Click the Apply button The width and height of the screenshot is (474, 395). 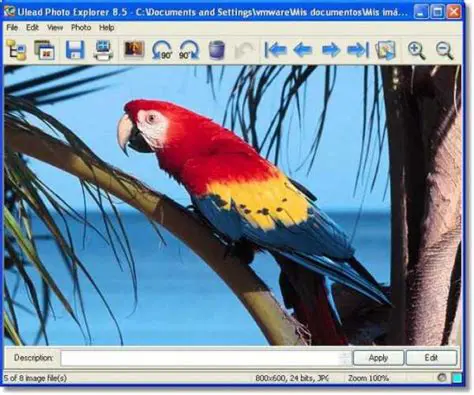click(x=378, y=358)
